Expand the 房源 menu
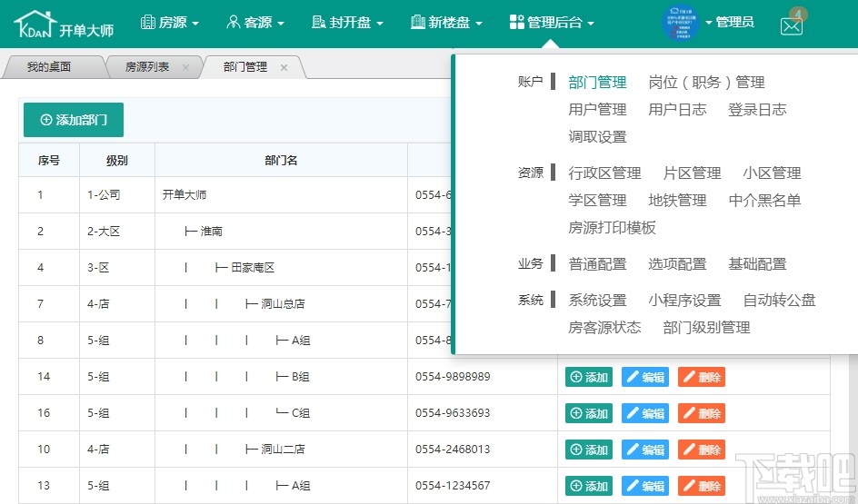The height and width of the screenshot is (504, 858). click(170, 23)
